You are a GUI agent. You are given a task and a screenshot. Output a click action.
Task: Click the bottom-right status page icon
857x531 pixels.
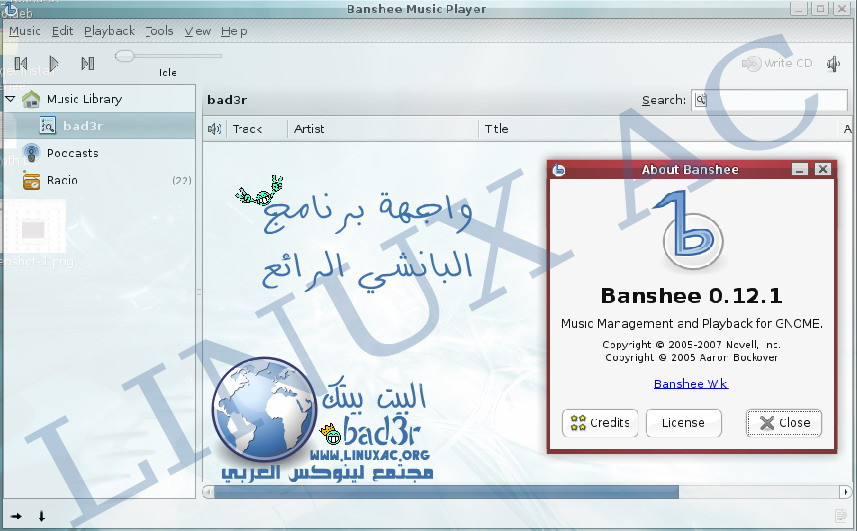pyautogui.click(x=841, y=515)
